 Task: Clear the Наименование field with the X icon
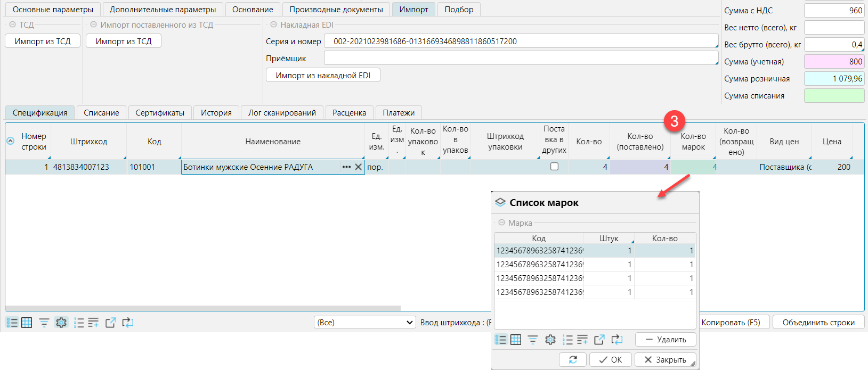point(359,167)
